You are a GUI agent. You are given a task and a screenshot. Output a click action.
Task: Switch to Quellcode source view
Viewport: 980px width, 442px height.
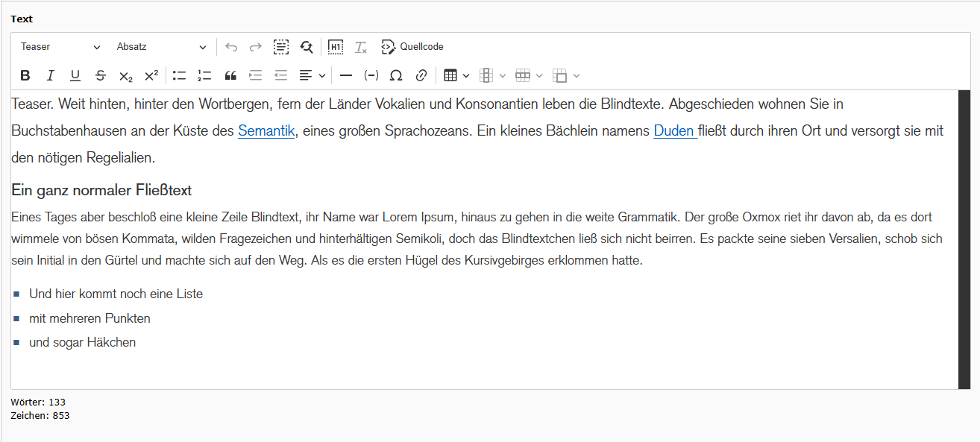[x=412, y=46]
